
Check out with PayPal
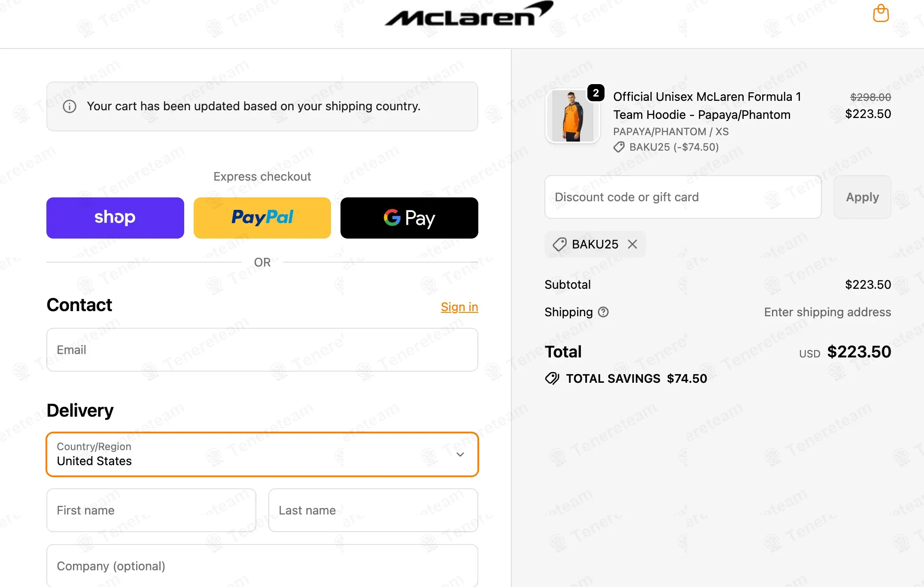pyautogui.click(x=262, y=218)
